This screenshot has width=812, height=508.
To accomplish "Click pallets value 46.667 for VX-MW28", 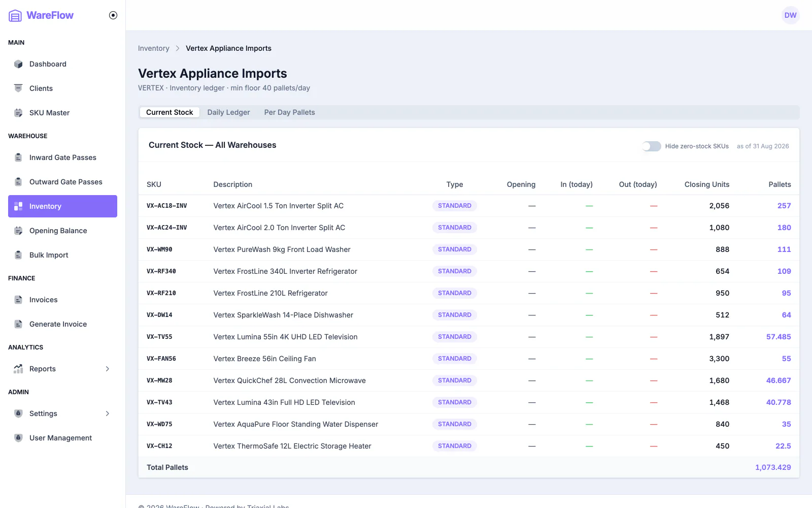I will coord(779,380).
